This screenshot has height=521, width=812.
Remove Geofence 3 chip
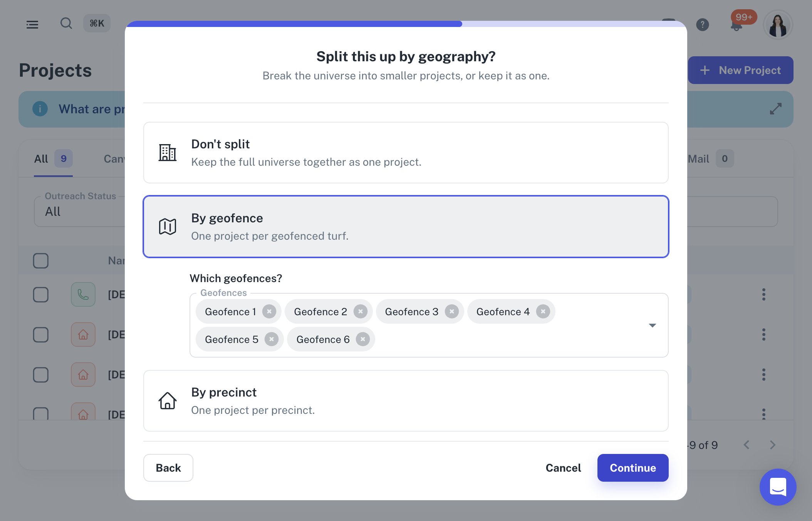point(452,311)
